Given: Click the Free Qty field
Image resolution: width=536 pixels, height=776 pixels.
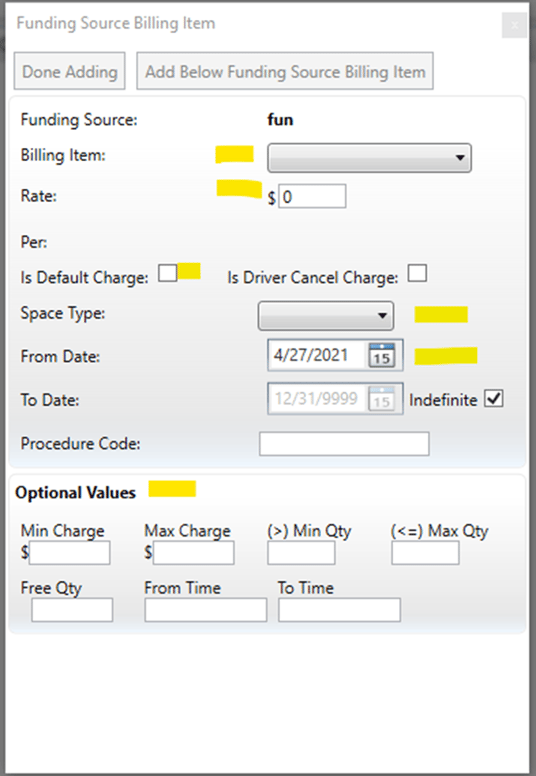Looking at the screenshot, I should click(x=72, y=610).
